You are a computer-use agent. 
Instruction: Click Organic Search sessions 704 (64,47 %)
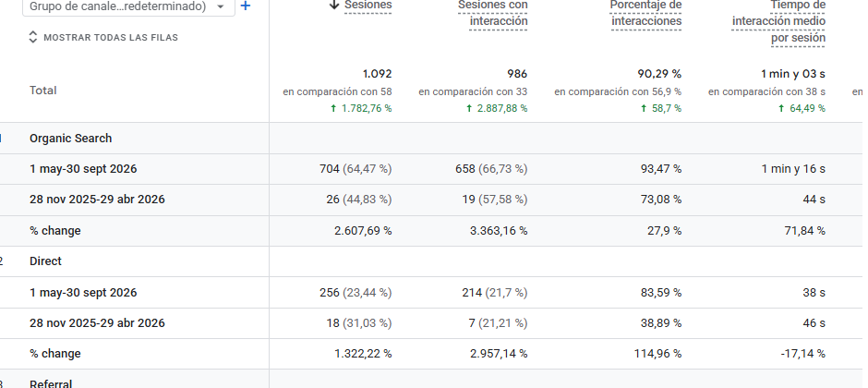tap(356, 169)
